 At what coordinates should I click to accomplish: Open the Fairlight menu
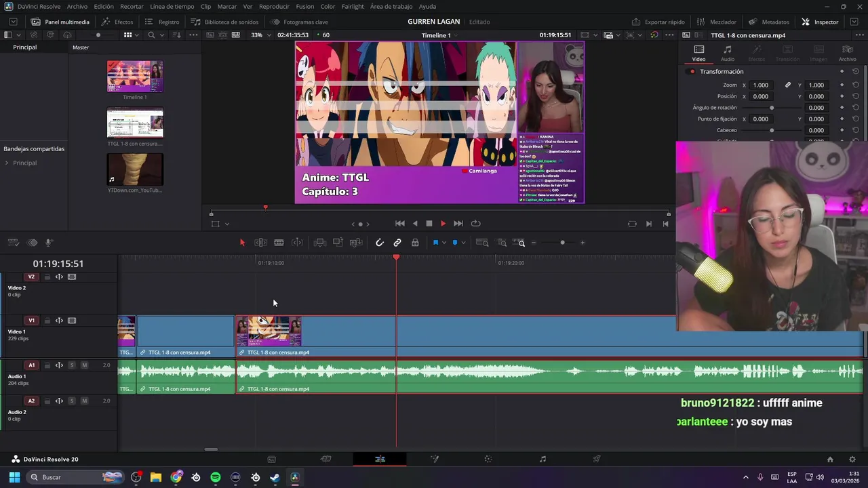353,6
